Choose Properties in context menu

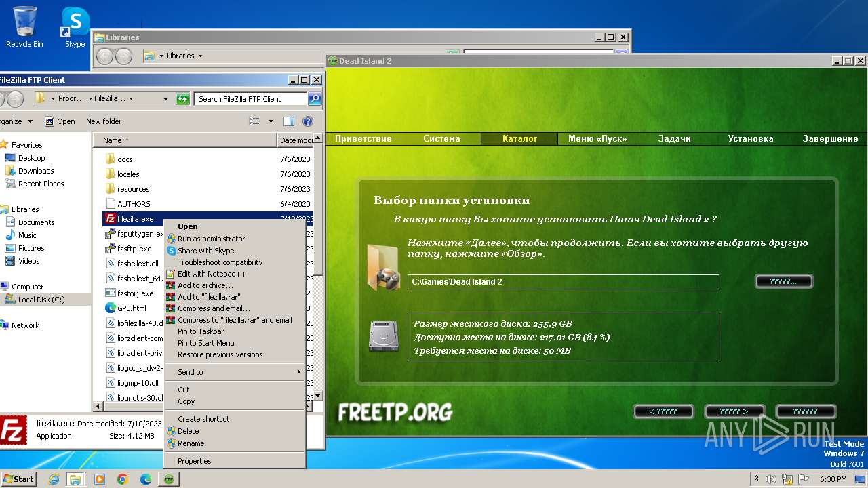coord(235,461)
